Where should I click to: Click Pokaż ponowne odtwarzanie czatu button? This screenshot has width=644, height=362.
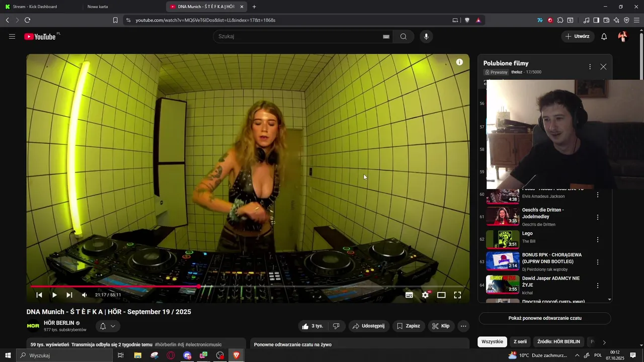tap(545, 318)
